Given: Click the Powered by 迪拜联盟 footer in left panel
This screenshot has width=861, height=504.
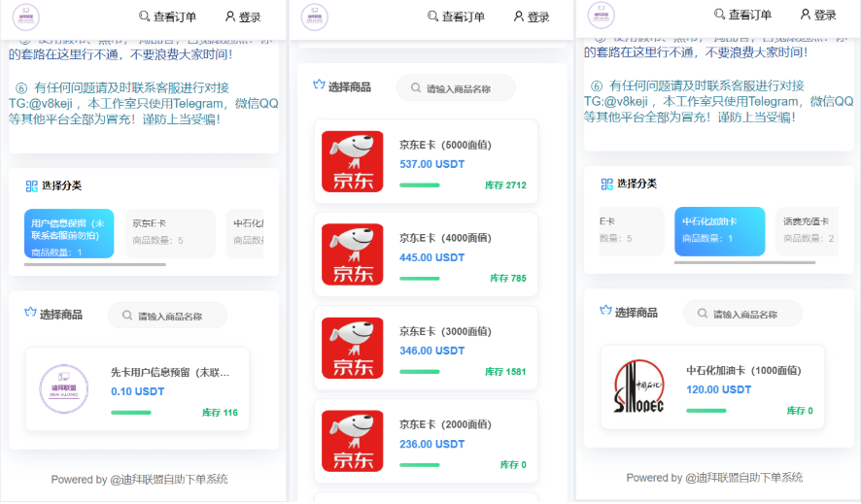Looking at the screenshot, I should [140, 480].
